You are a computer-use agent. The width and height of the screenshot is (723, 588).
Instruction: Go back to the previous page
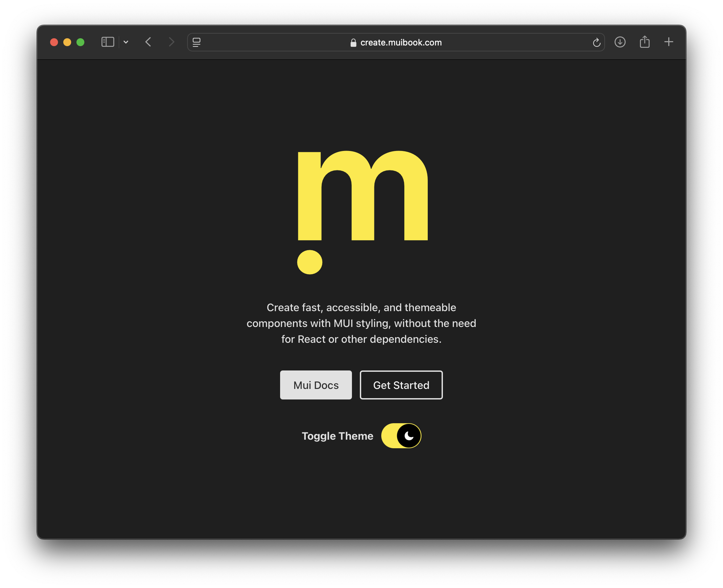coord(148,42)
